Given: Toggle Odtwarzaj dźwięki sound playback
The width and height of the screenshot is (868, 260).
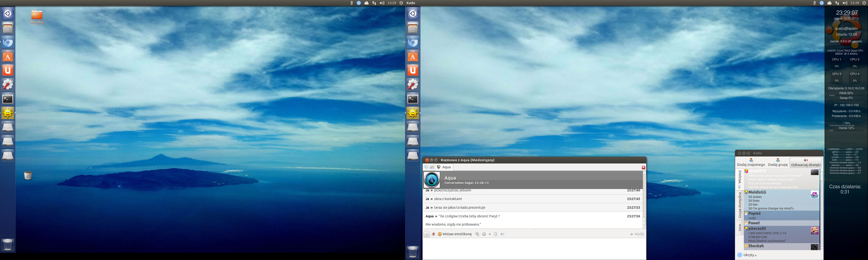Looking at the screenshot, I should click(805, 162).
